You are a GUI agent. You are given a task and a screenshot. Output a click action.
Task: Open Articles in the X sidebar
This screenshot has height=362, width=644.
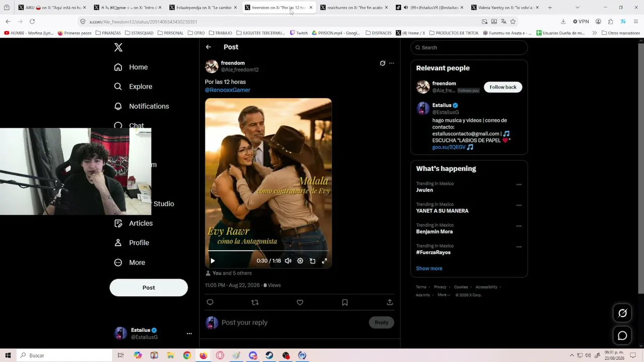click(x=133, y=223)
